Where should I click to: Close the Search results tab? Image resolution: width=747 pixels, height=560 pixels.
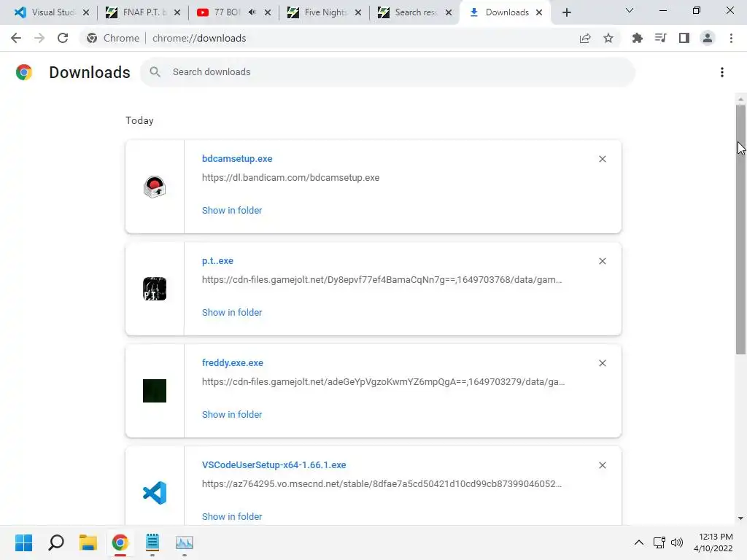point(449,12)
